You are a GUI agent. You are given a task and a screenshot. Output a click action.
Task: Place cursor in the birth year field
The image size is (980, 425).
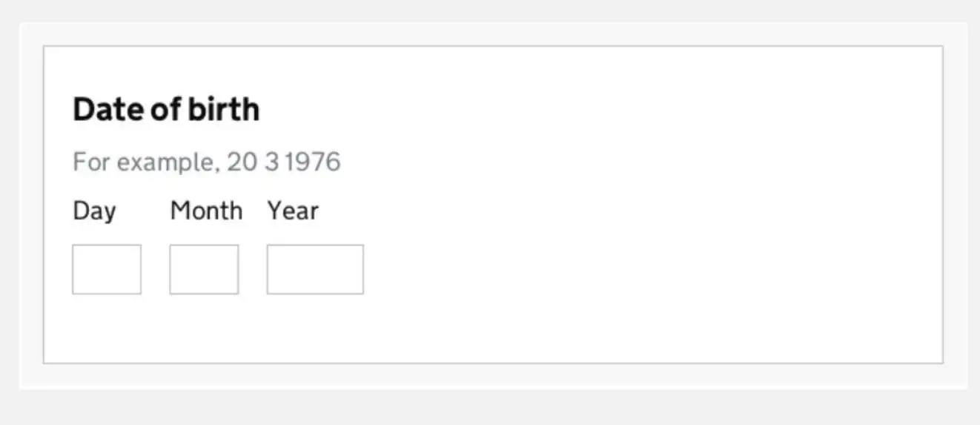[315, 269]
